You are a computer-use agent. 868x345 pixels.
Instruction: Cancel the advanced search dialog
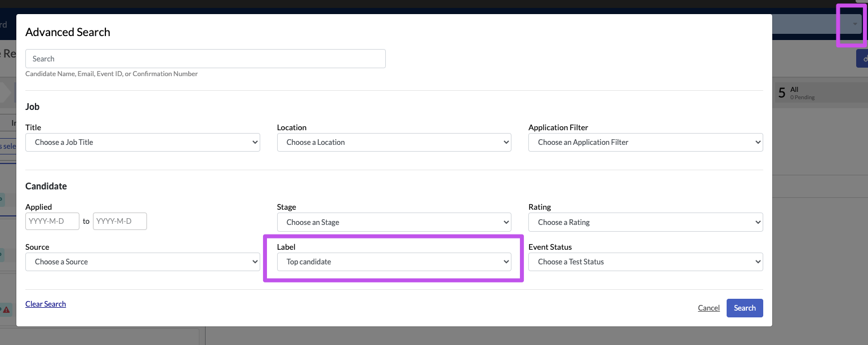tap(709, 308)
